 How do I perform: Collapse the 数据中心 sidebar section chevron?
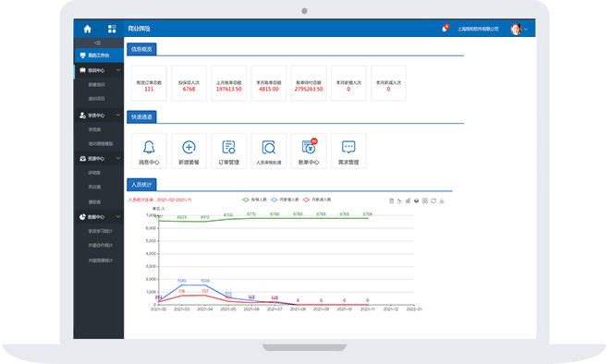[x=118, y=216]
